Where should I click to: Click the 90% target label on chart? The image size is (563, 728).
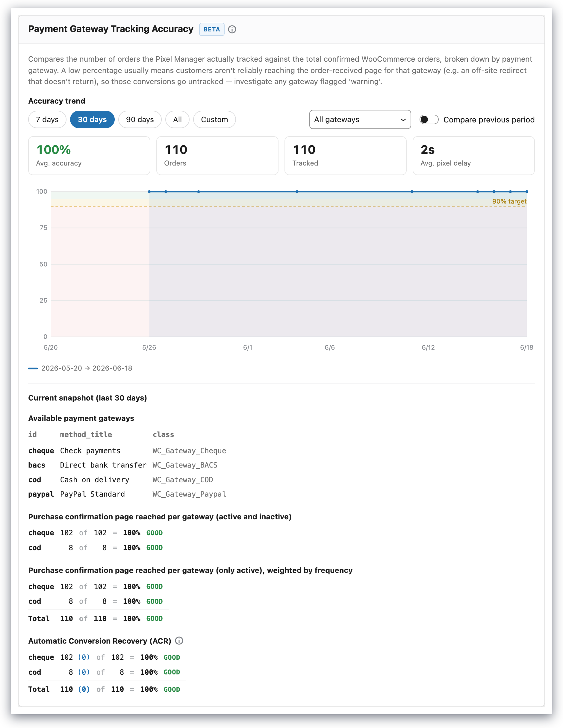coord(509,201)
